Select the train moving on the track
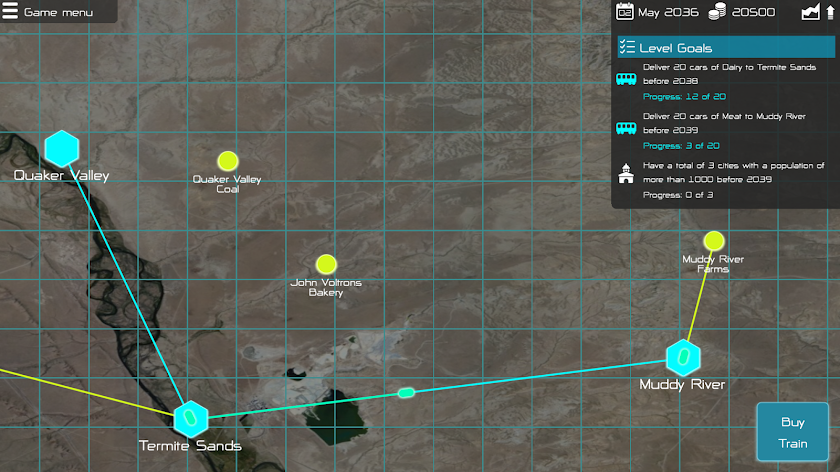The height and width of the screenshot is (472, 840). tap(406, 393)
